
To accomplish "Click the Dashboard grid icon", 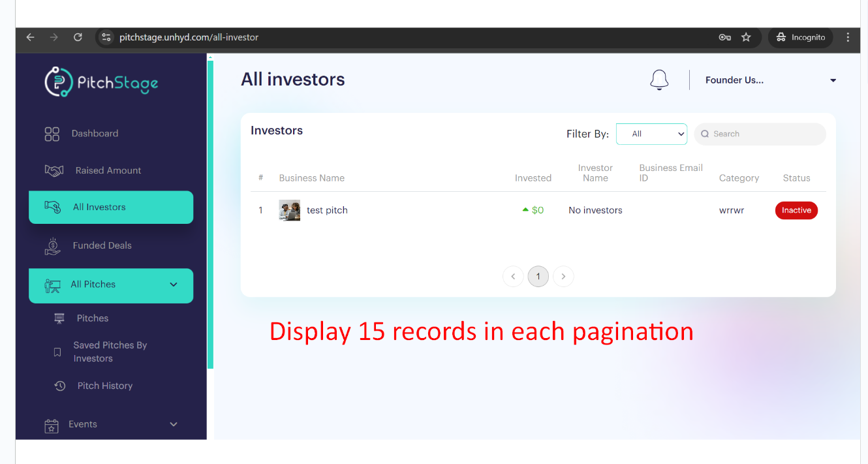I will [x=52, y=134].
